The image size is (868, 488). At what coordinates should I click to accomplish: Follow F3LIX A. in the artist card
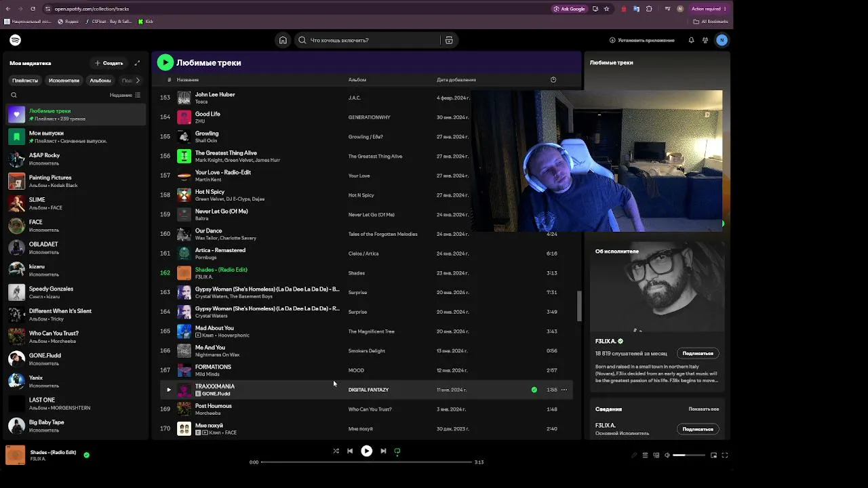(698, 353)
